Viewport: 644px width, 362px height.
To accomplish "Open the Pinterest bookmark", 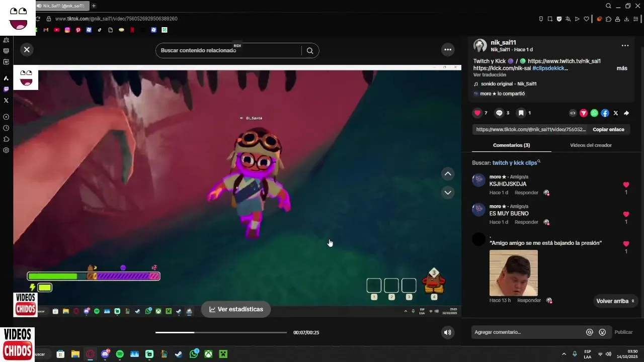I will tap(78, 30).
